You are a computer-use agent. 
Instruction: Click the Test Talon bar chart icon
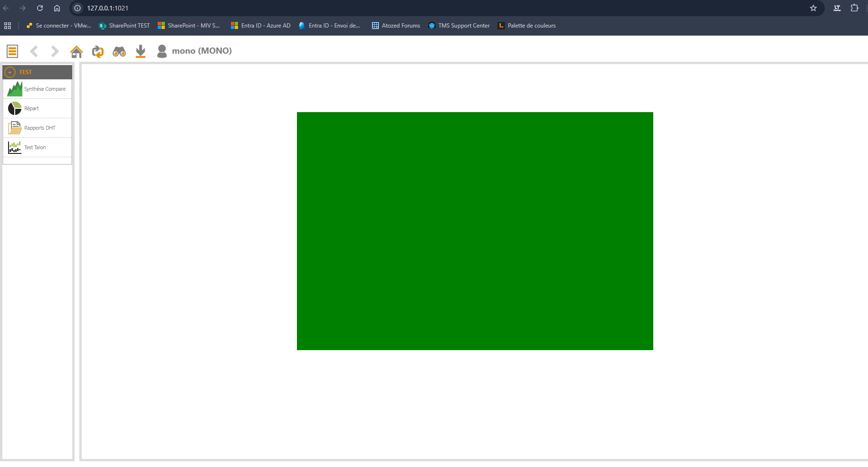[15, 147]
